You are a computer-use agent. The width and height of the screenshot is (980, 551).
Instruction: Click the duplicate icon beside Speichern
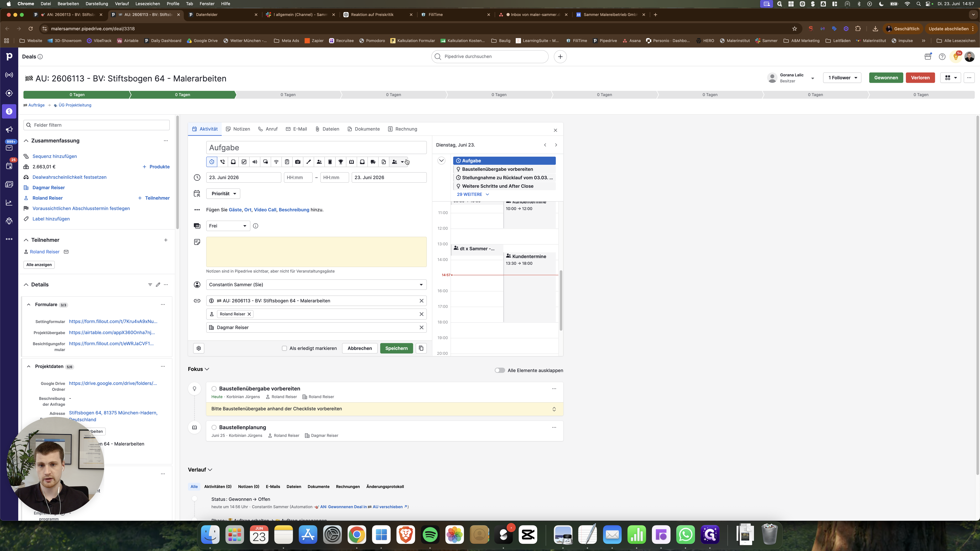tap(421, 348)
